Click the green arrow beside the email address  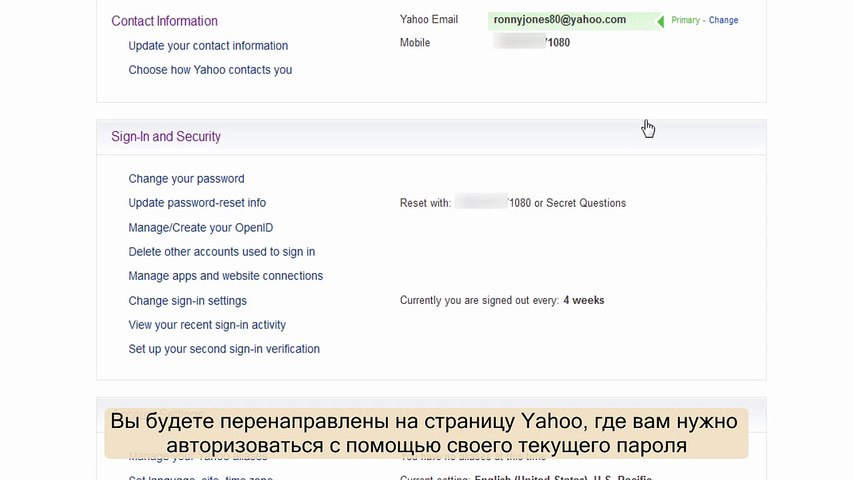(x=660, y=21)
